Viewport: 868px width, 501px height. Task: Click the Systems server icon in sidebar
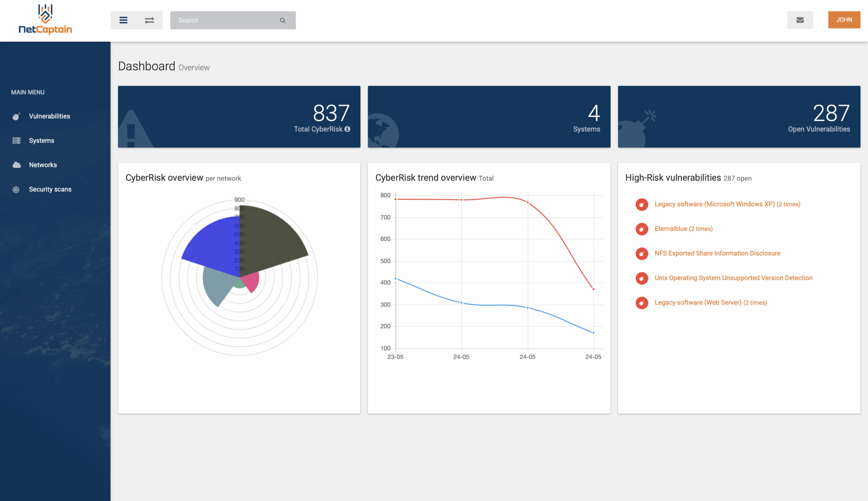click(16, 140)
